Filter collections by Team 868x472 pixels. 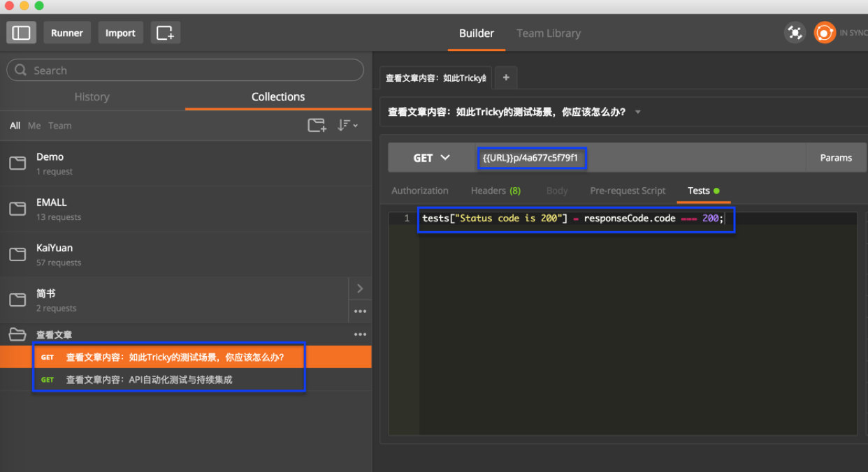[59, 126]
